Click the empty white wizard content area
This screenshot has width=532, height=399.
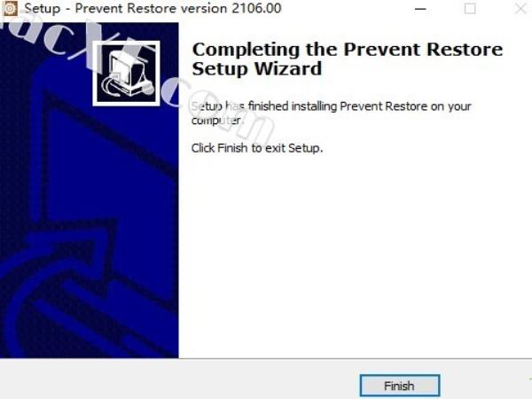[353, 254]
